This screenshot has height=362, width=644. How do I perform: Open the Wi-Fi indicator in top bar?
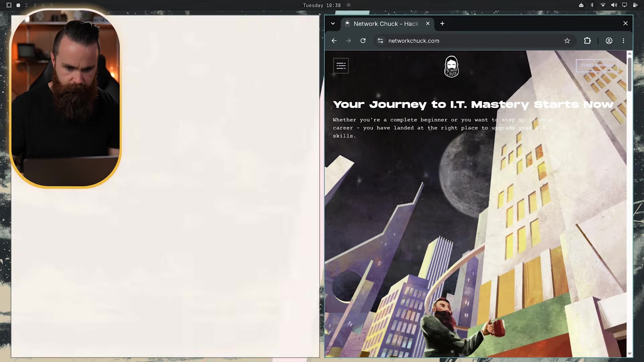coord(603,5)
